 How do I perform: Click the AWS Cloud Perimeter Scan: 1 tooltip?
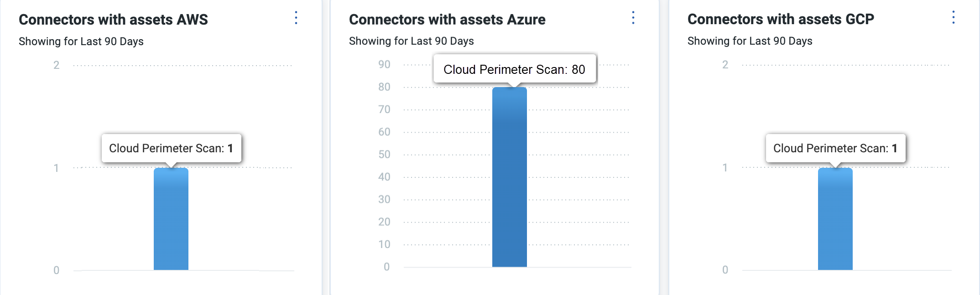(x=171, y=148)
